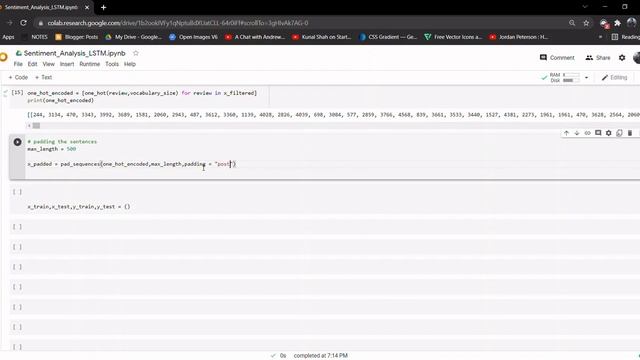Screen dimensions: 640x360
Task: Open the Open Images V6 bookmark
Action: tap(193, 37)
